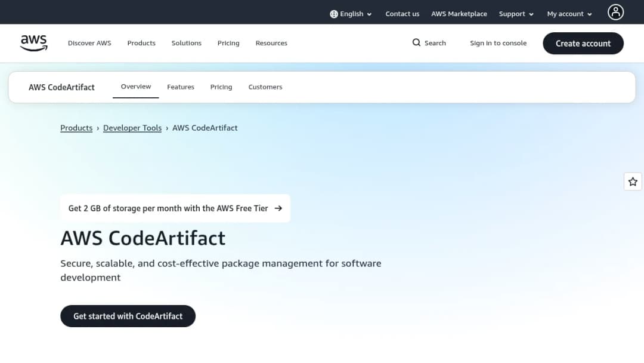
Task: Click the AWS CodeArtifact sub-navigation title
Action: click(x=61, y=87)
